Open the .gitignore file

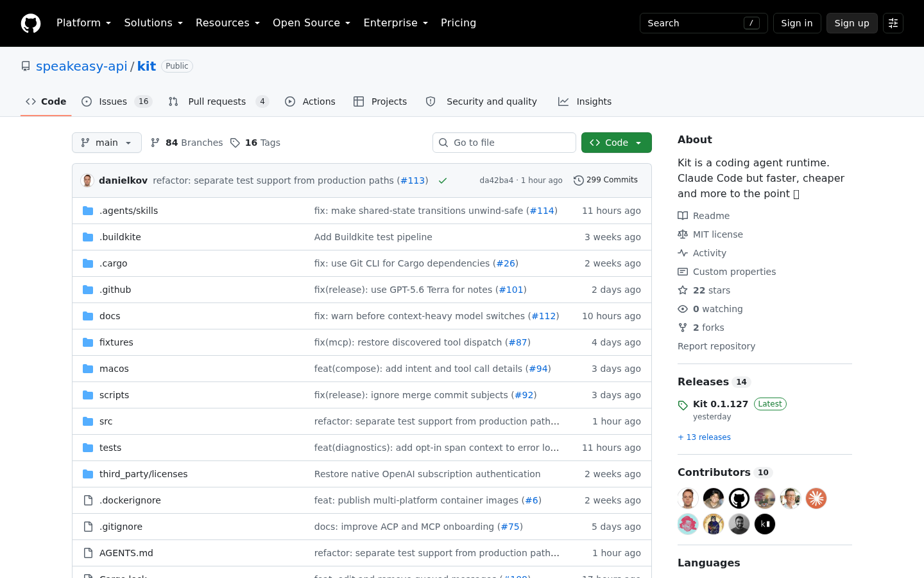pos(121,527)
